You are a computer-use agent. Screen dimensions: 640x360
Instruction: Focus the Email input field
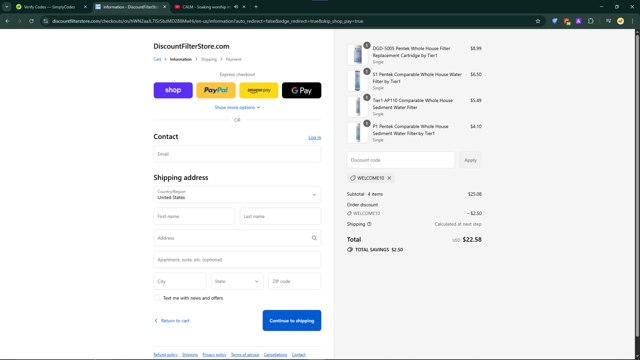click(x=237, y=154)
